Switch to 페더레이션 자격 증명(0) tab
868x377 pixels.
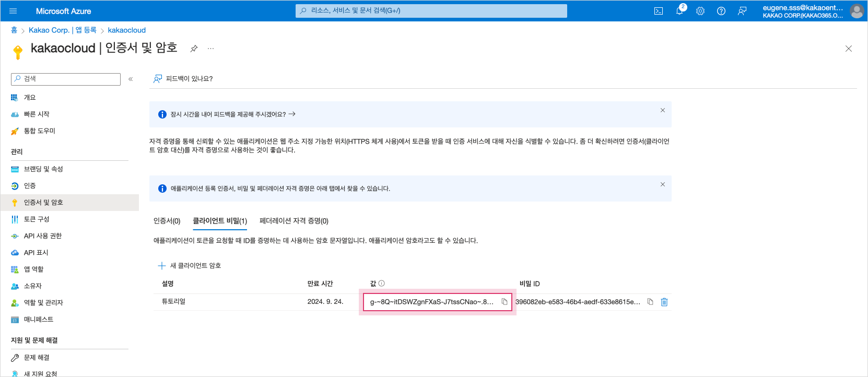(294, 221)
